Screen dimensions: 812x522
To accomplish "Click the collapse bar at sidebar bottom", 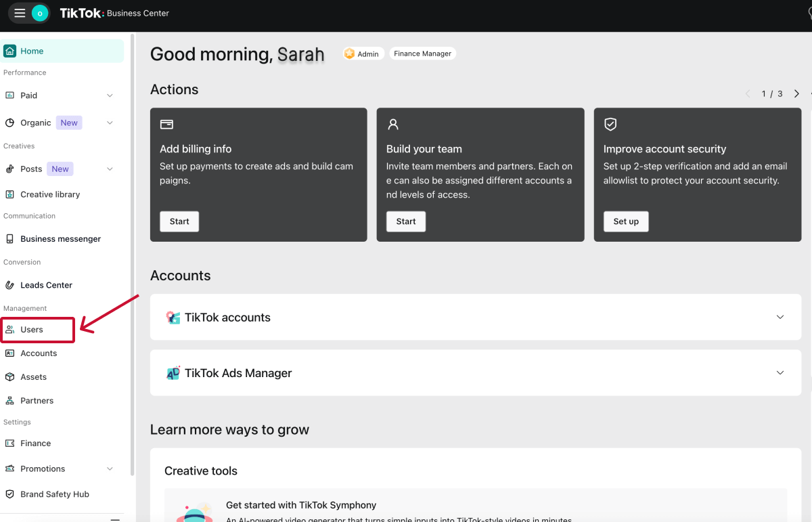I will [115, 519].
